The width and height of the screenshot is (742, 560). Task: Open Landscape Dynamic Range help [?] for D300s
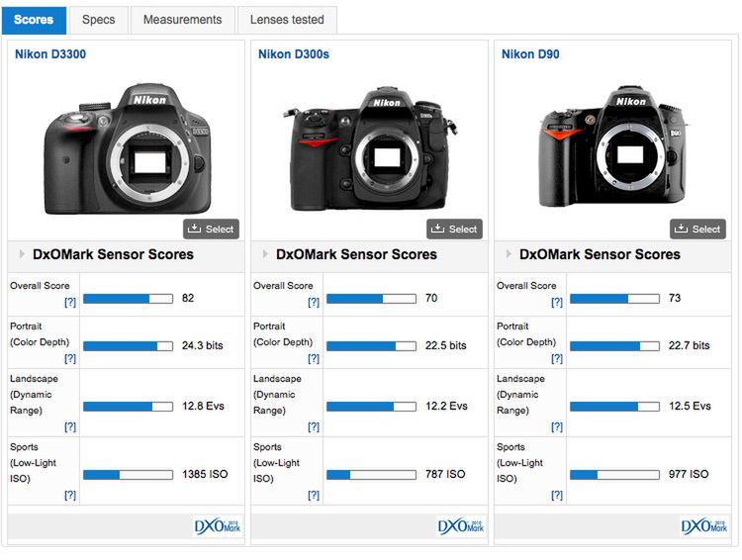pos(314,426)
